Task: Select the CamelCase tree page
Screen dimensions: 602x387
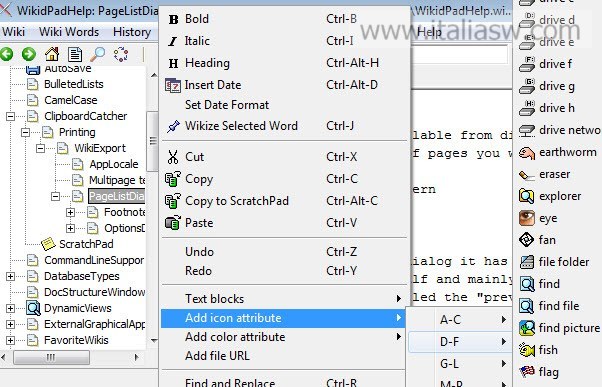Action: pyautogui.click(x=71, y=100)
